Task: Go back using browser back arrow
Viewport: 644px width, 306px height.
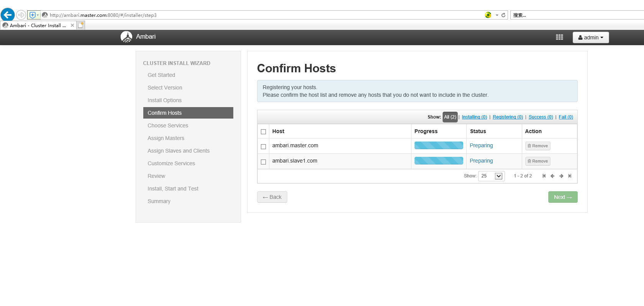Action: 8,15
